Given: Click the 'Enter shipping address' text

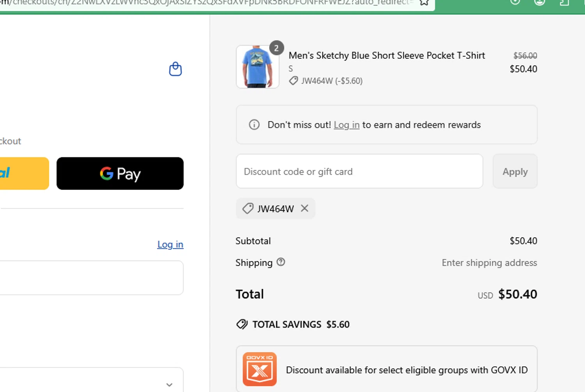Looking at the screenshot, I should [x=489, y=263].
